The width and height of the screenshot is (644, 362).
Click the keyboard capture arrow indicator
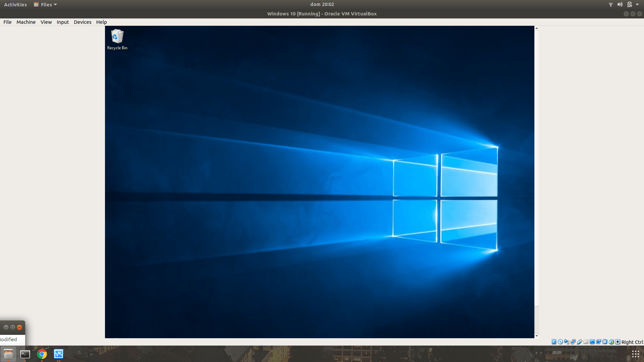coord(618,342)
